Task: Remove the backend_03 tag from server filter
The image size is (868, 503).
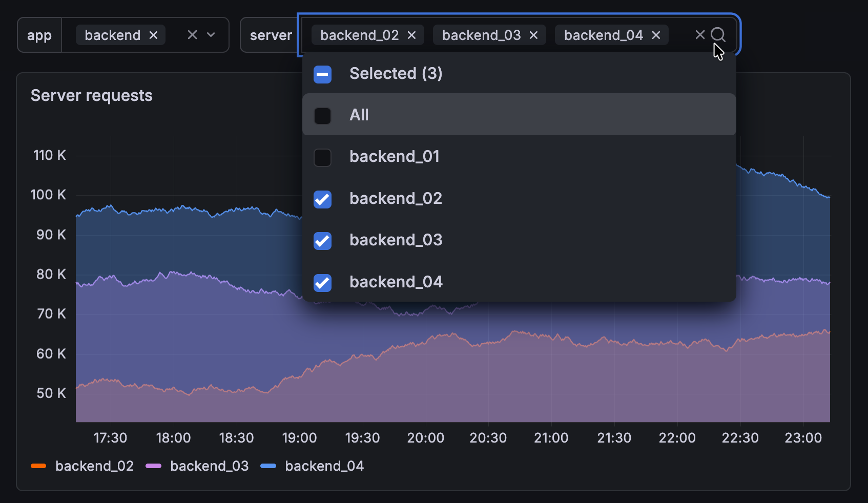Action: pyautogui.click(x=533, y=35)
